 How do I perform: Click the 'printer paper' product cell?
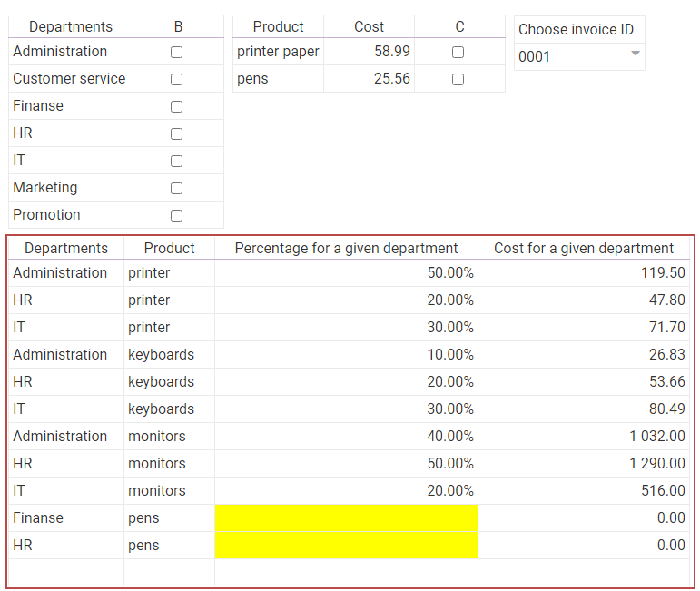[278, 52]
